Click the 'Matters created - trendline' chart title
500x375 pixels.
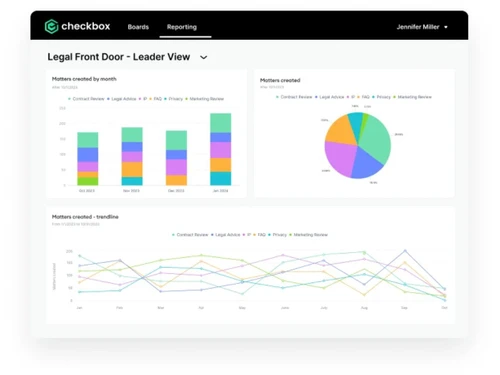point(85,217)
